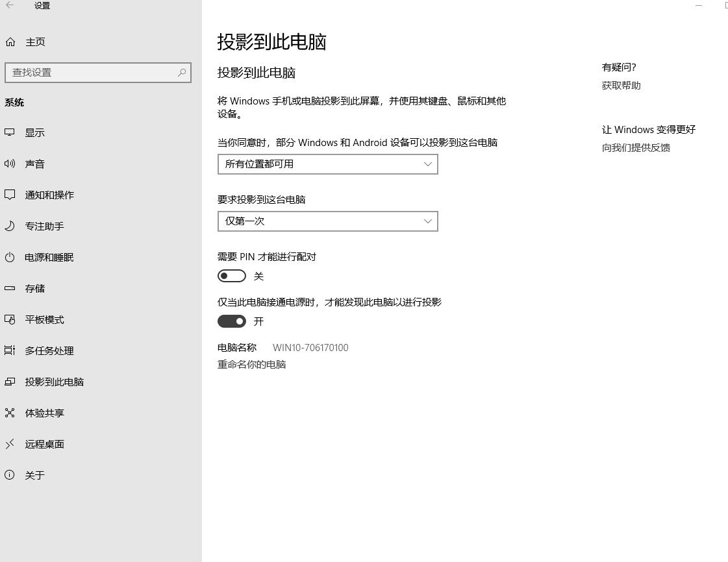Viewport: 728px width, 562px height.
Task: Open 存储 (Storage) settings
Action: pyautogui.click(x=35, y=288)
